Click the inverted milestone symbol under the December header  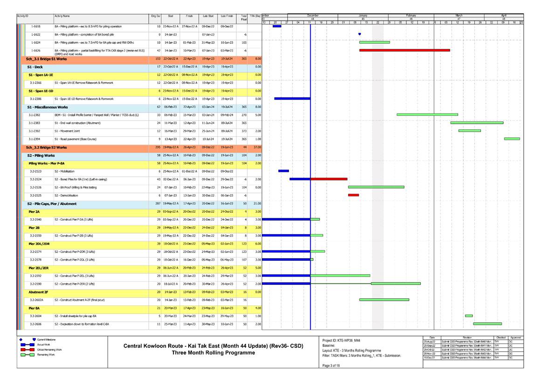click(359, 34)
